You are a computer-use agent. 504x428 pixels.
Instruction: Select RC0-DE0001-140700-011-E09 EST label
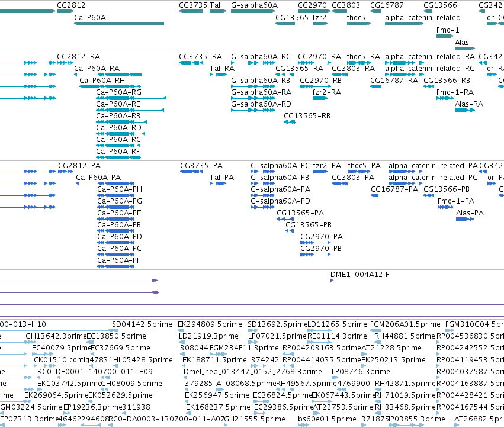coord(95,372)
